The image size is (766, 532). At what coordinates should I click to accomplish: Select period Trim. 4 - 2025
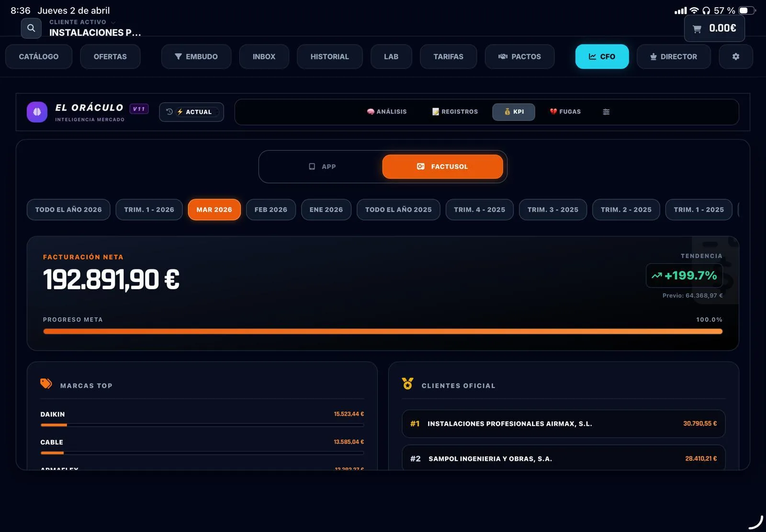tap(480, 210)
